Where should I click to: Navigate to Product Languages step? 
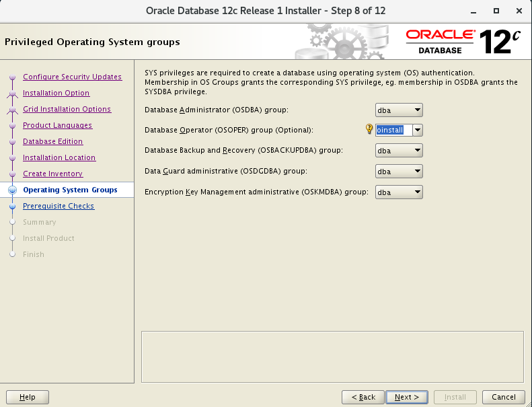[57, 125]
